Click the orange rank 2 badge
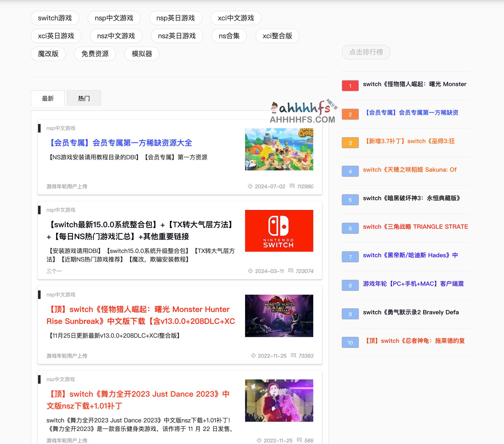 (x=350, y=114)
